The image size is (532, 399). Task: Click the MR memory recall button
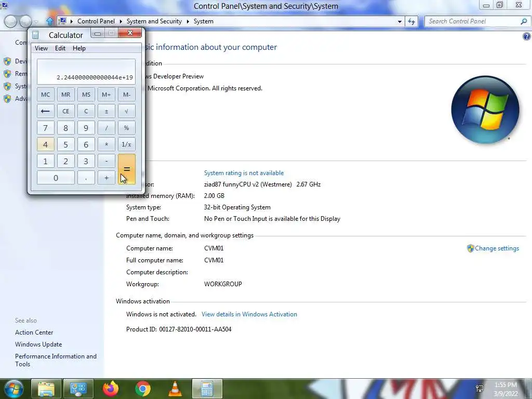pos(66,95)
